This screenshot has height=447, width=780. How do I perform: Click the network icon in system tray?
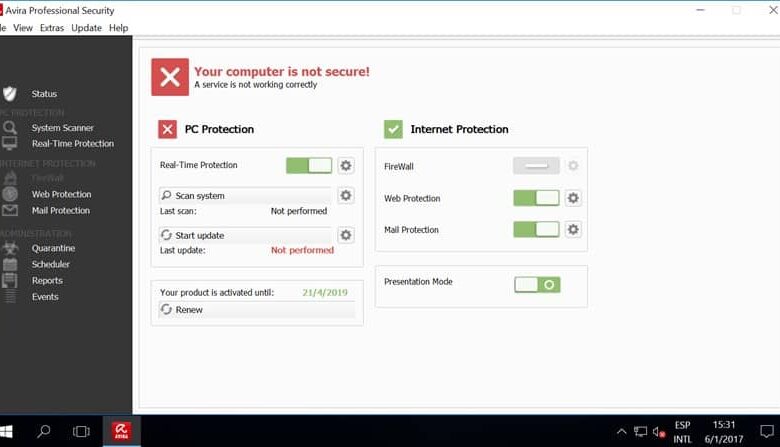click(640, 432)
